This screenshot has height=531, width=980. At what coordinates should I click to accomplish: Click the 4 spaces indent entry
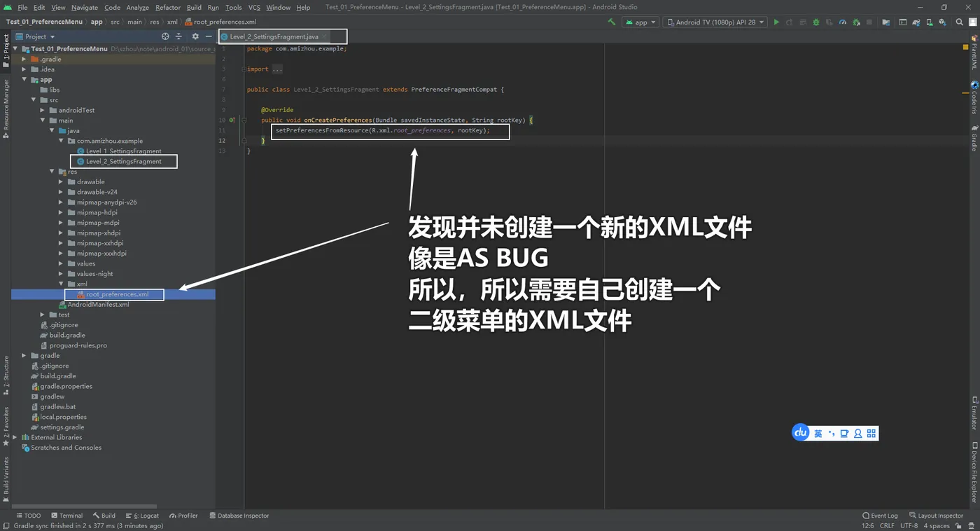click(x=937, y=526)
